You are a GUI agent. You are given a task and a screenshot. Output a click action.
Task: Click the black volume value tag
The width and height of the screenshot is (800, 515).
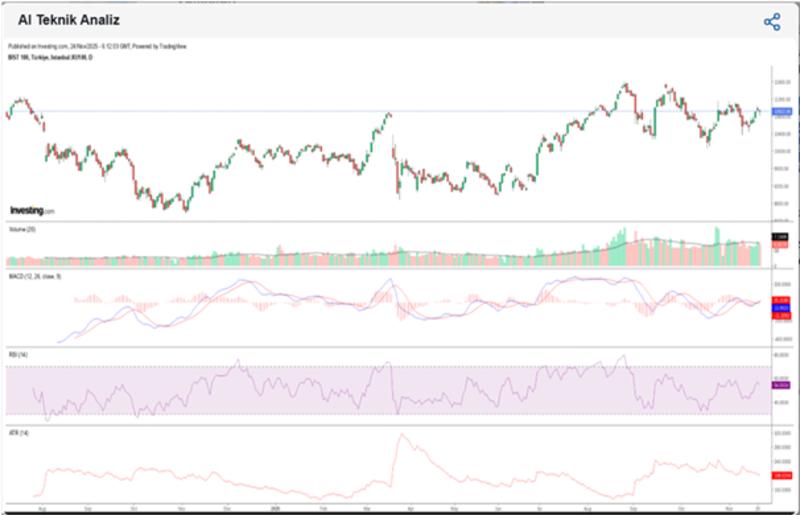point(781,236)
